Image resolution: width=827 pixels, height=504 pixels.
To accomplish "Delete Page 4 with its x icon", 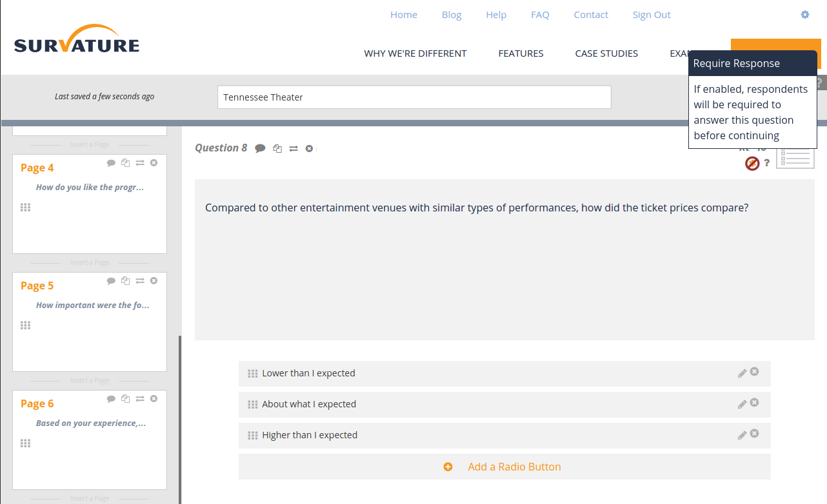I will coord(154,163).
